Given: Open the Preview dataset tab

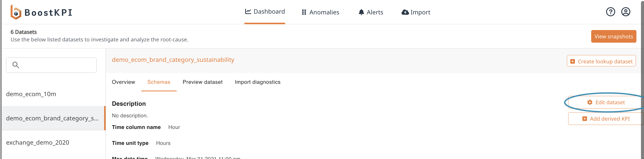Looking at the screenshot, I should pyautogui.click(x=202, y=82).
